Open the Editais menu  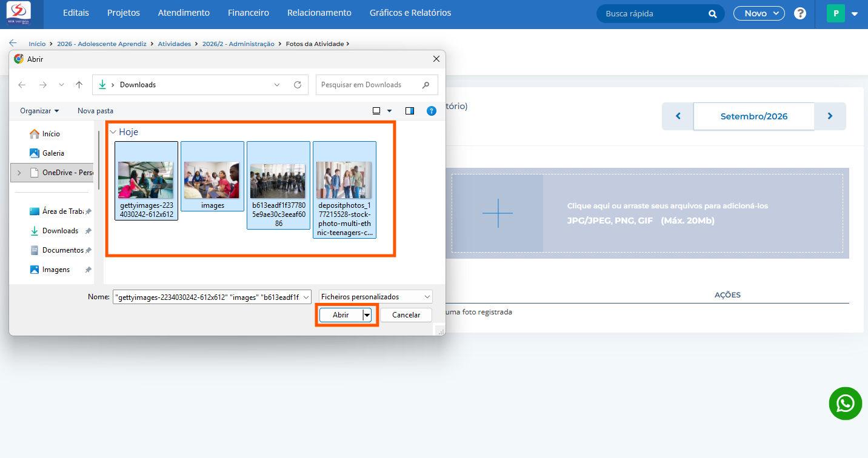(76, 13)
